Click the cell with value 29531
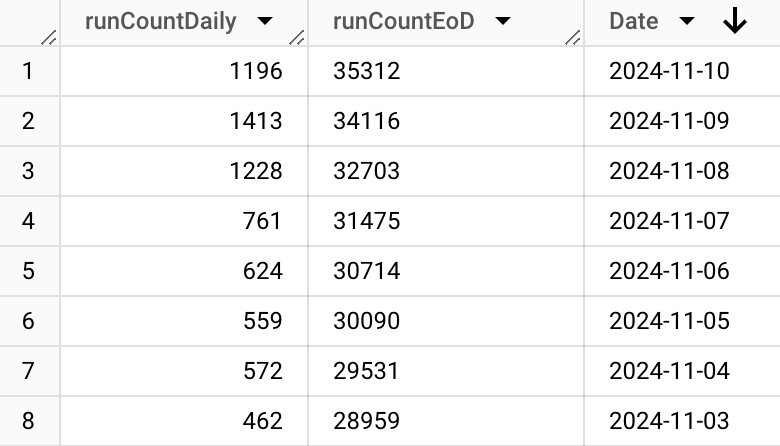This screenshot has height=446, width=780. tap(446, 371)
